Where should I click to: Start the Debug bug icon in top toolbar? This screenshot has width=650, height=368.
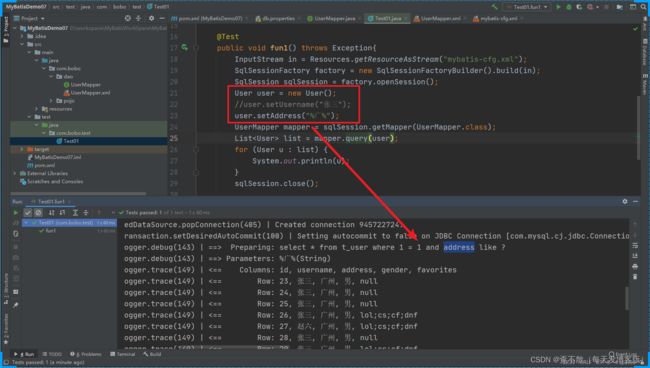click(x=569, y=7)
